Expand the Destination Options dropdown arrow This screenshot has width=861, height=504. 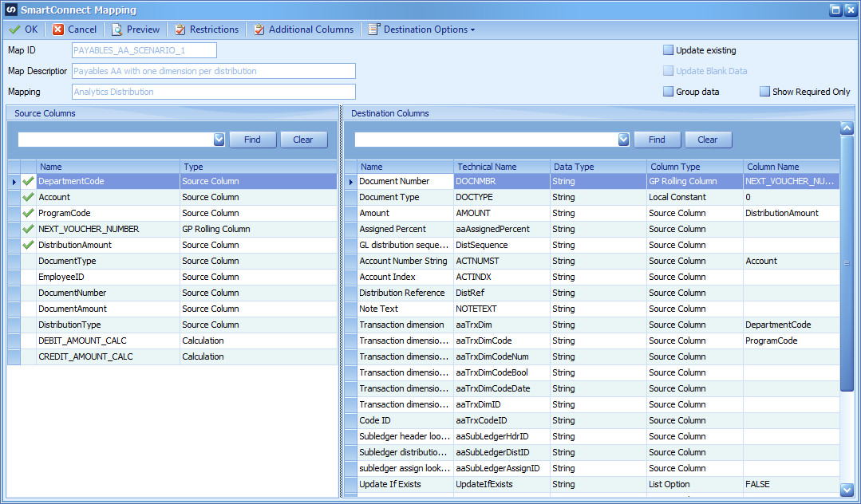(472, 30)
